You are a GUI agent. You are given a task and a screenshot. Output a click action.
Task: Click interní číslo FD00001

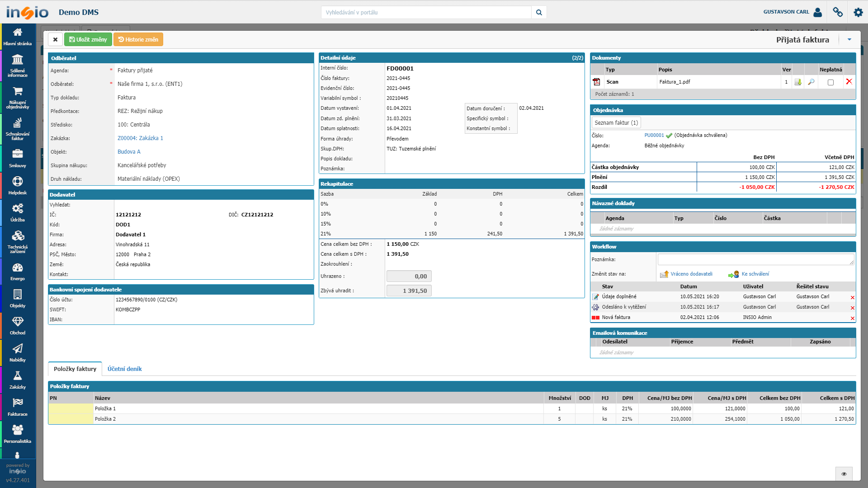click(400, 69)
